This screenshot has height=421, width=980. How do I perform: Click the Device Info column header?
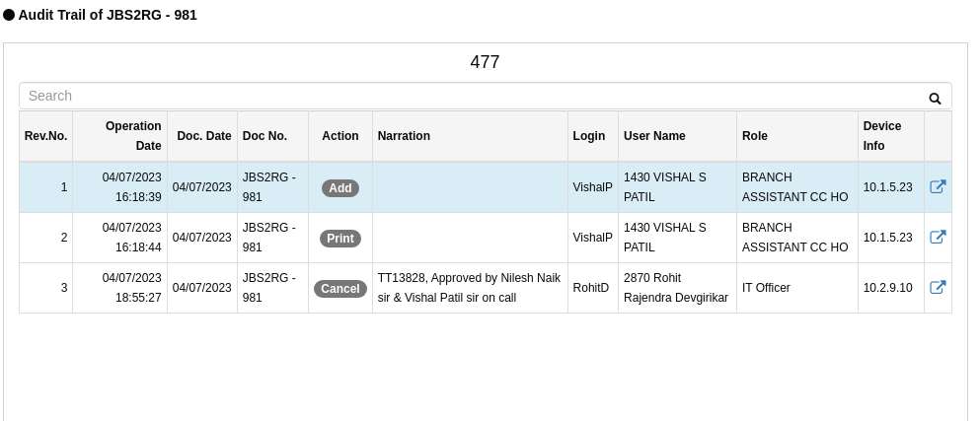tap(891, 136)
